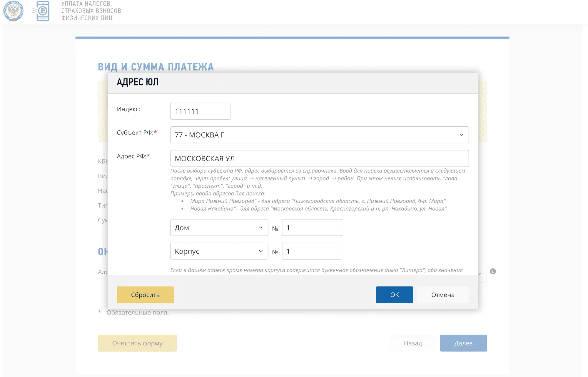Go back with the Назад button

tap(413, 343)
